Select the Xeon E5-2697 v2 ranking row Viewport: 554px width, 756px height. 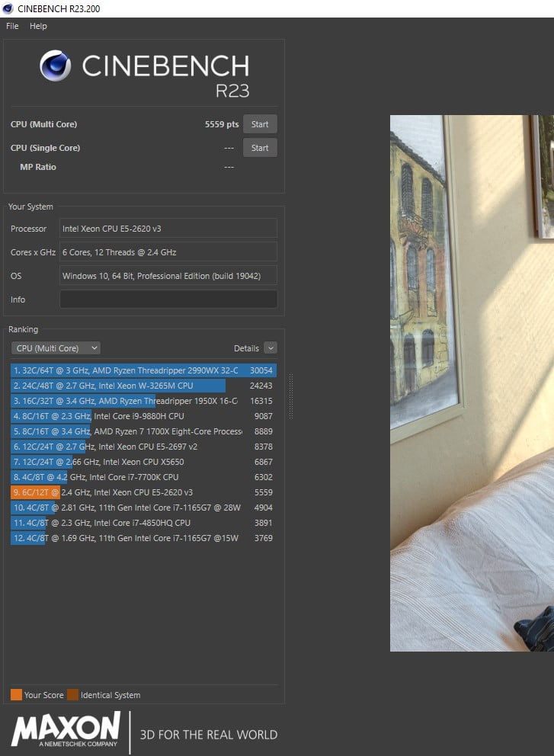coord(144,447)
